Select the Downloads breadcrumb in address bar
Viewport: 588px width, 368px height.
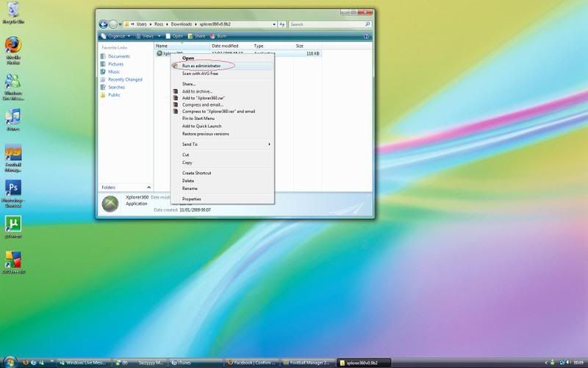181,24
